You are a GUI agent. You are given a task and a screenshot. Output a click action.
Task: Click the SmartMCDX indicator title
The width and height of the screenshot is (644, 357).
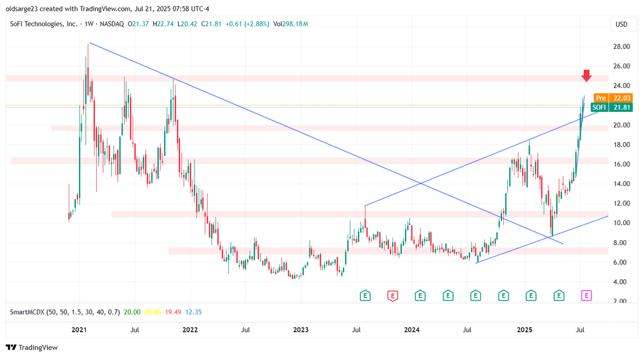65,312
